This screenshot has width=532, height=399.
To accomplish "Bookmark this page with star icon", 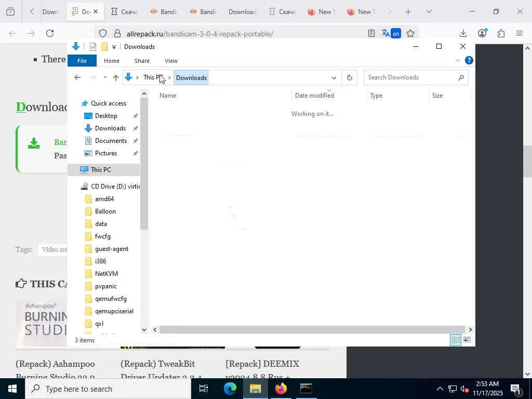I will click(410, 33).
